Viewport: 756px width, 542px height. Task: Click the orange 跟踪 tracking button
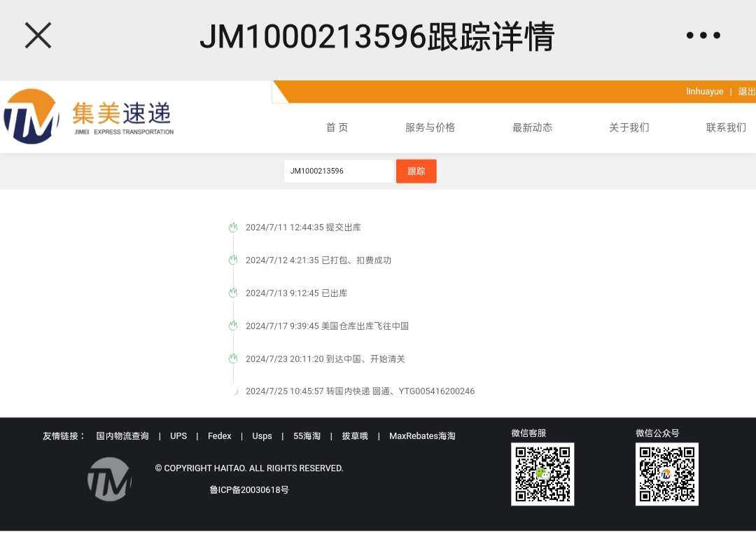pyautogui.click(x=416, y=171)
